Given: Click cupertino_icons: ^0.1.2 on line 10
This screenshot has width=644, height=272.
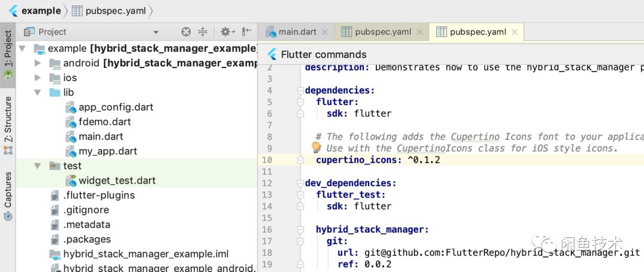Looking at the screenshot, I should pyautogui.click(x=378, y=159).
